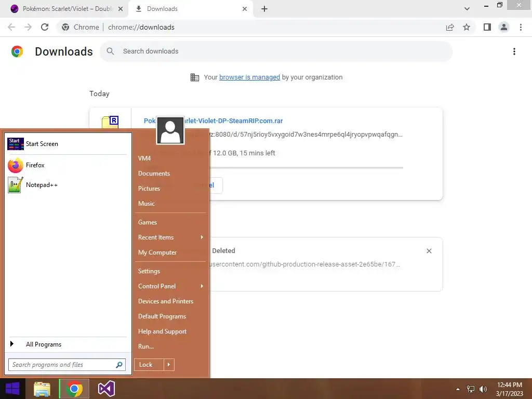Open File Explorer from the taskbar
The height and width of the screenshot is (399, 532).
tap(42, 389)
